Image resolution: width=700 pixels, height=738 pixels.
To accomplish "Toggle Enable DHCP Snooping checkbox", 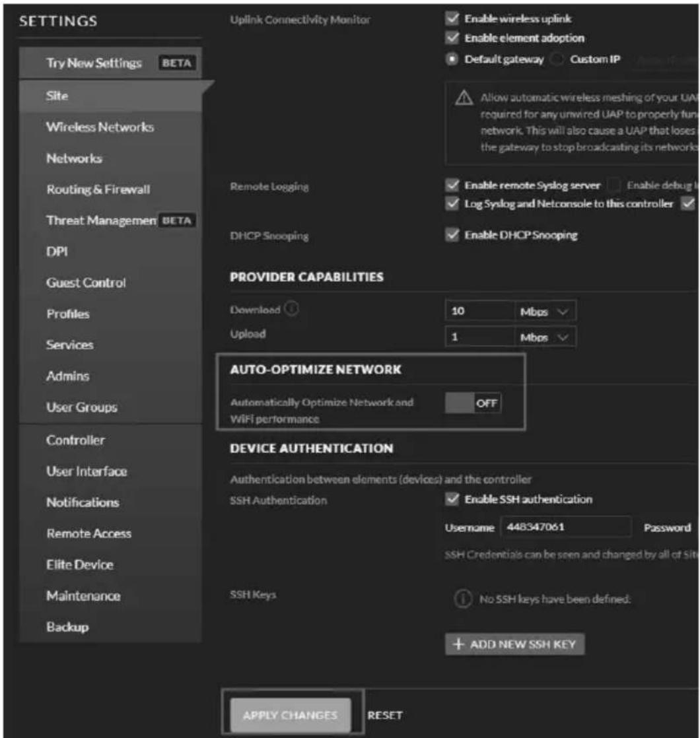I will (452, 234).
